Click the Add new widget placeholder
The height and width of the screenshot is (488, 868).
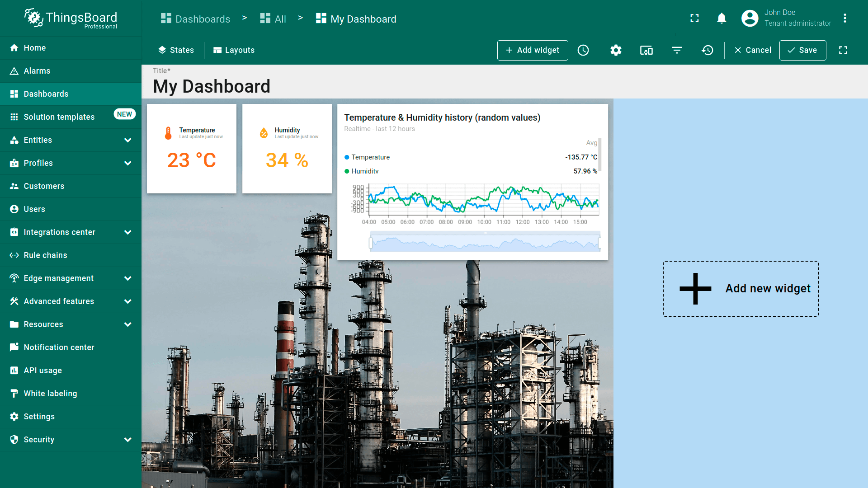point(741,288)
